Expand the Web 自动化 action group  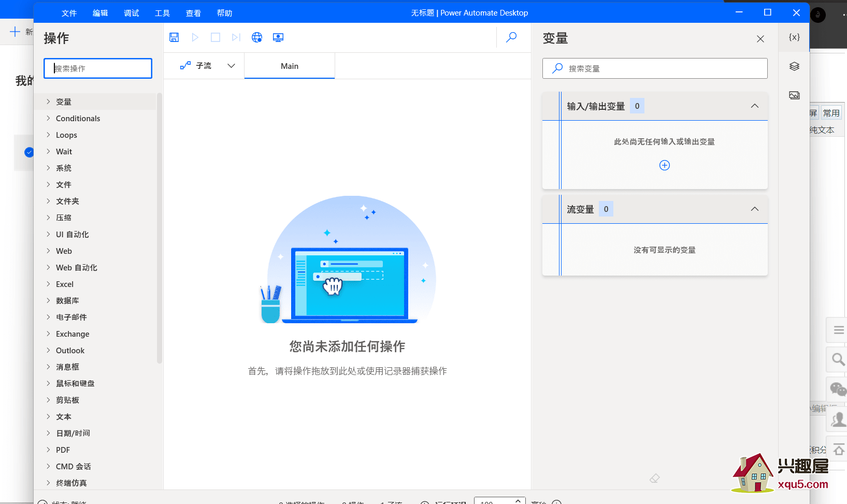pos(48,267)
